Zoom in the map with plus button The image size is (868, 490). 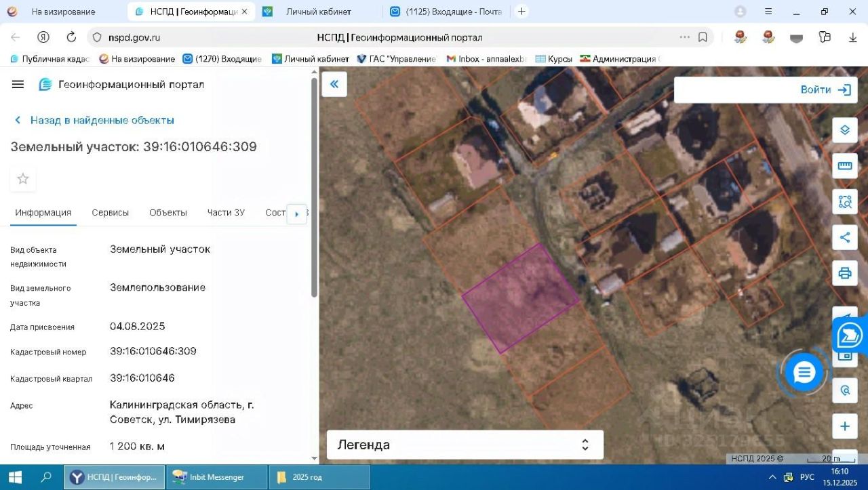click(x=845, y=426)
